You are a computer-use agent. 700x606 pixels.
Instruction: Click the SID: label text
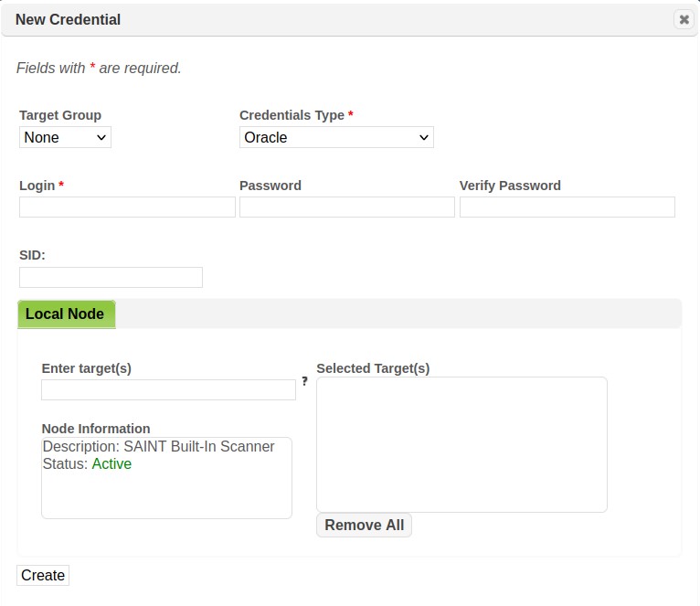32,256
